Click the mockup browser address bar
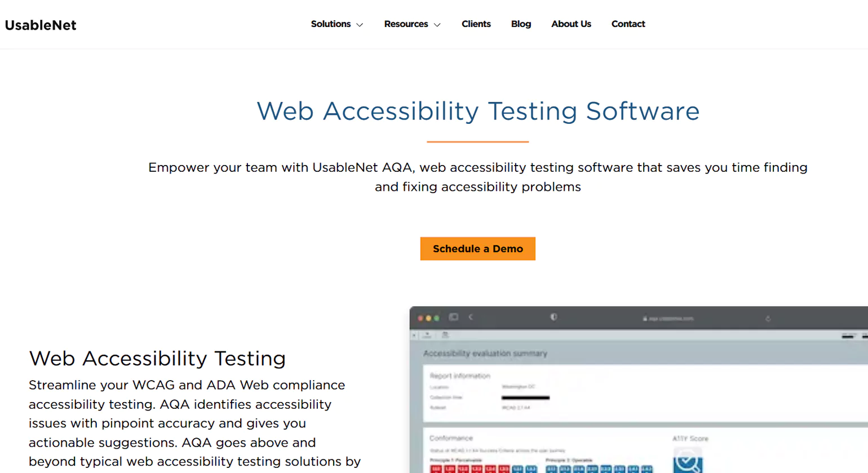The width and height of the screenshot is (868, 473). [x=671, y=318]
